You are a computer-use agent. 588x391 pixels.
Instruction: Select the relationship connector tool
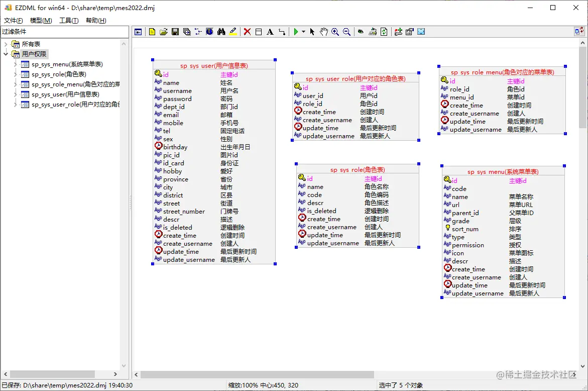tap(282, 32)
